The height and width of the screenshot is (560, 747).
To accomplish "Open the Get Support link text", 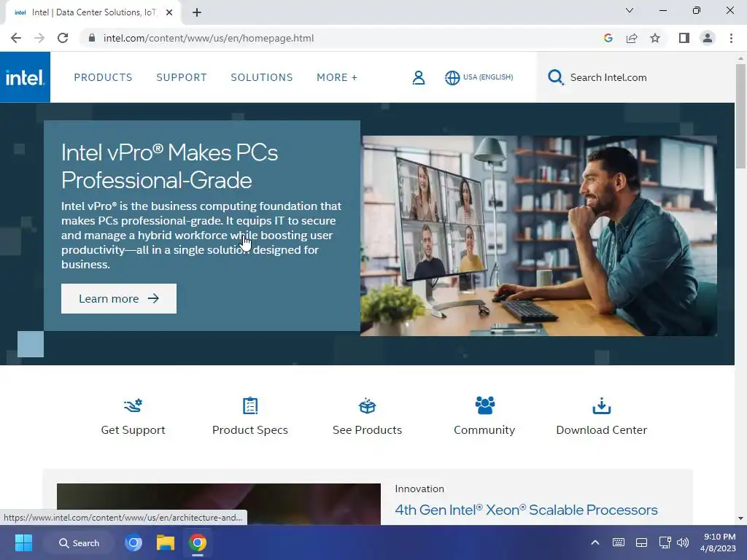I will 133,430.
